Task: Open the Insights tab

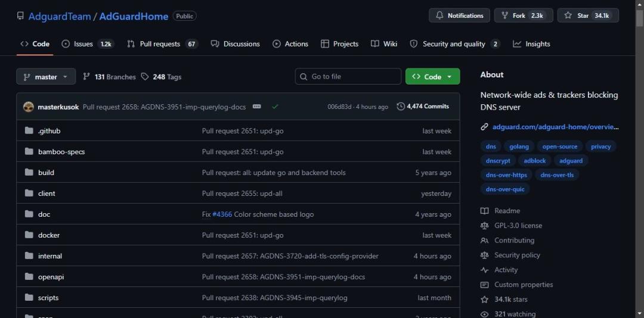Action: (x=531, y=44)
